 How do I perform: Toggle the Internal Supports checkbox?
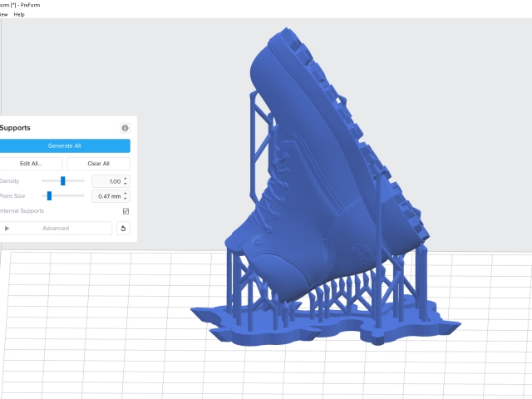pos(126,211)
